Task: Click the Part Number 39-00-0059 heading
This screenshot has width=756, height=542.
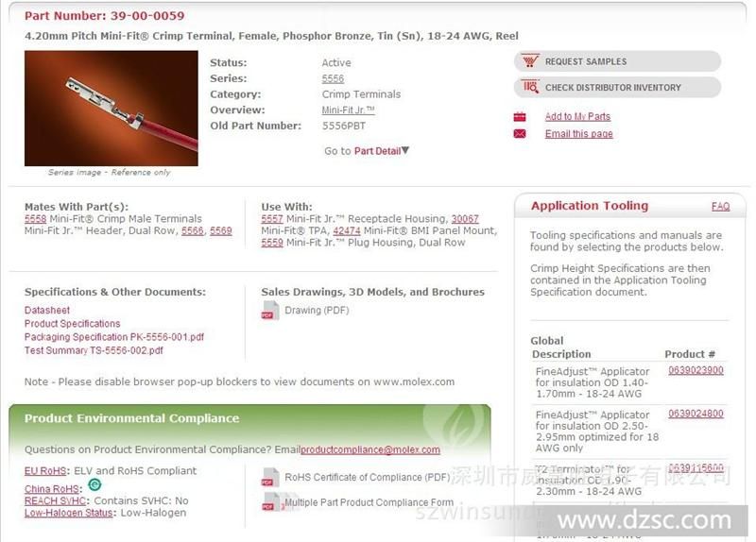Action: click(x=105, y=16)
